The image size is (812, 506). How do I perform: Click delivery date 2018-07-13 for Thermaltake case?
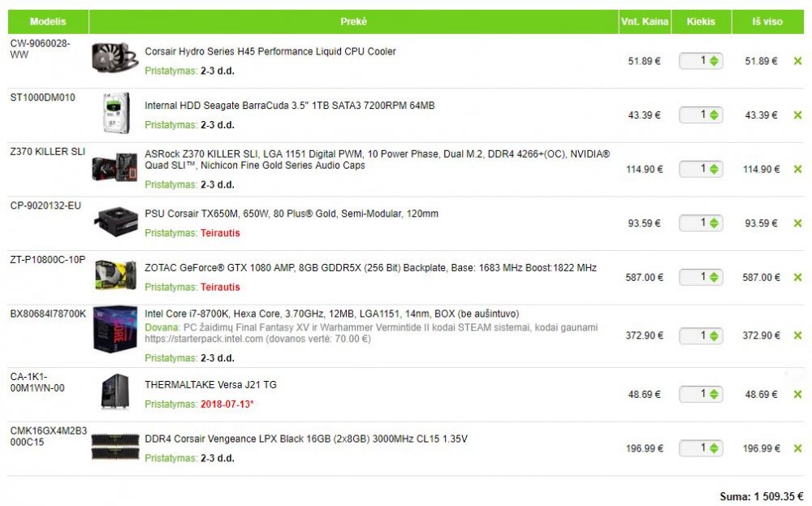tap(227, 404)
